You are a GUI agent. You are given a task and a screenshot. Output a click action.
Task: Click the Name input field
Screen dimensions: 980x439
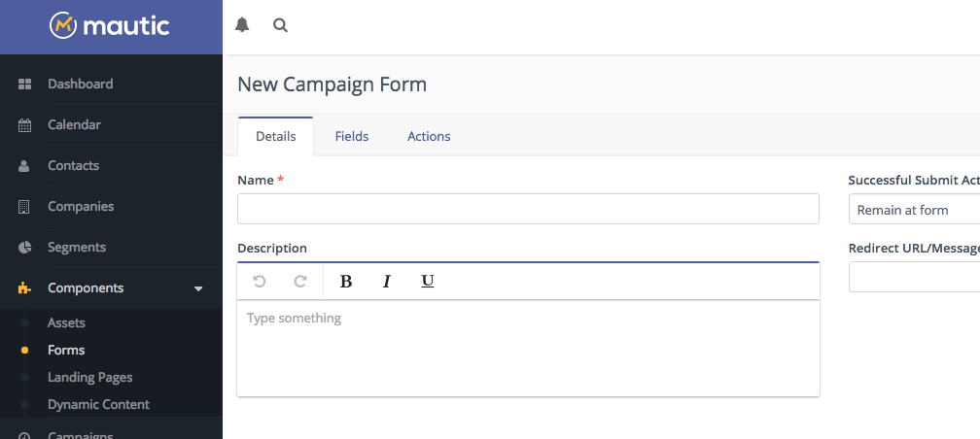point(528,209)
